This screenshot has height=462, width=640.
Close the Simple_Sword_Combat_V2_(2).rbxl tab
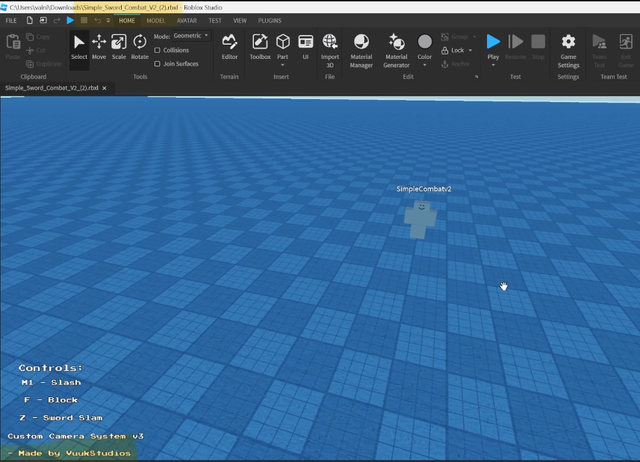tap(104, 88)
